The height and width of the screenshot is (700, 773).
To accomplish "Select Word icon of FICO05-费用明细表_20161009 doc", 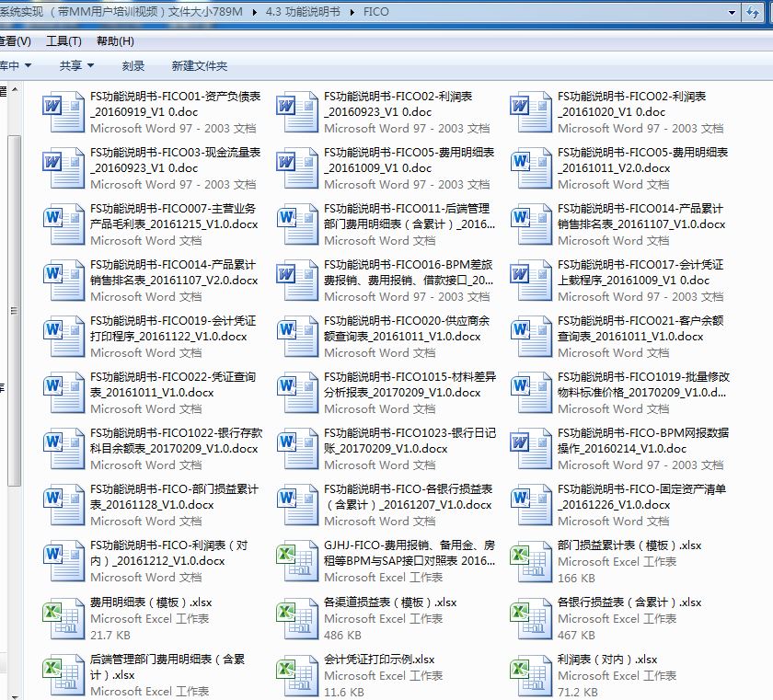I will tap(296, 168).
